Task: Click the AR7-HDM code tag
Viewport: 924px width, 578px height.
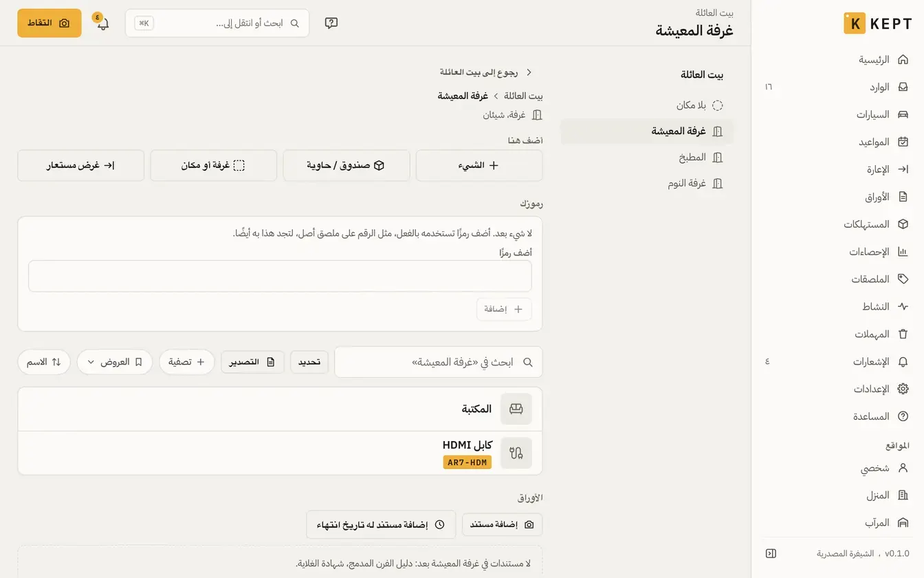Action: tap(467, 462)
